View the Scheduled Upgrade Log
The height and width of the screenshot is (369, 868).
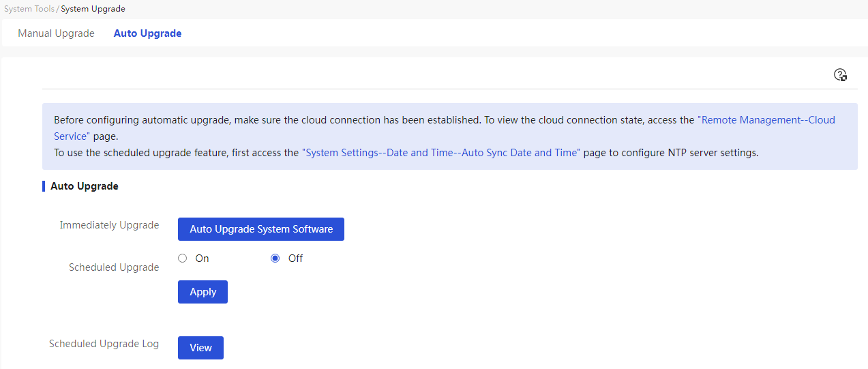(200, 348)
